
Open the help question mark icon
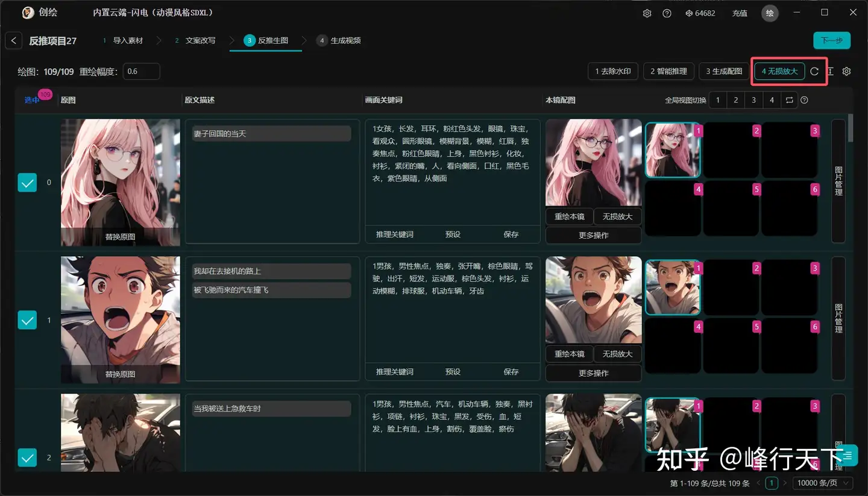(667, 13)
